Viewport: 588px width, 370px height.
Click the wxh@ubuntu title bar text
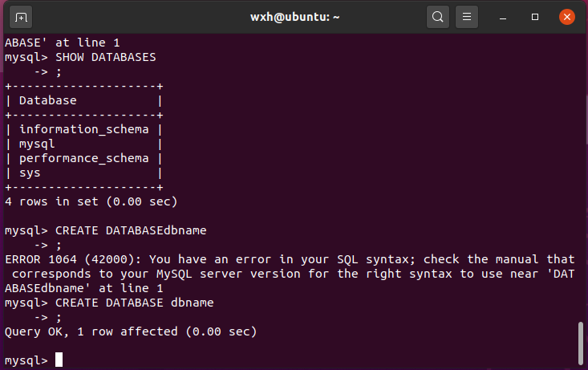[294, 16]
